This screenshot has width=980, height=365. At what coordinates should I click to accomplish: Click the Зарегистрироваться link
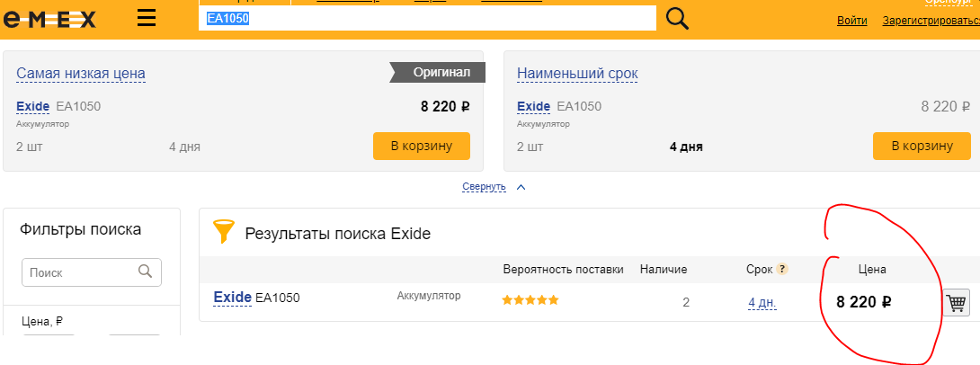tap(931, 21)
